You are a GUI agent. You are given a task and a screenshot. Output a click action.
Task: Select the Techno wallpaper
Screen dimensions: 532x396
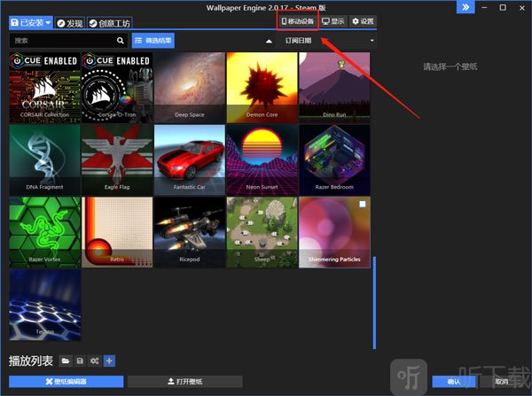(45, 305)
